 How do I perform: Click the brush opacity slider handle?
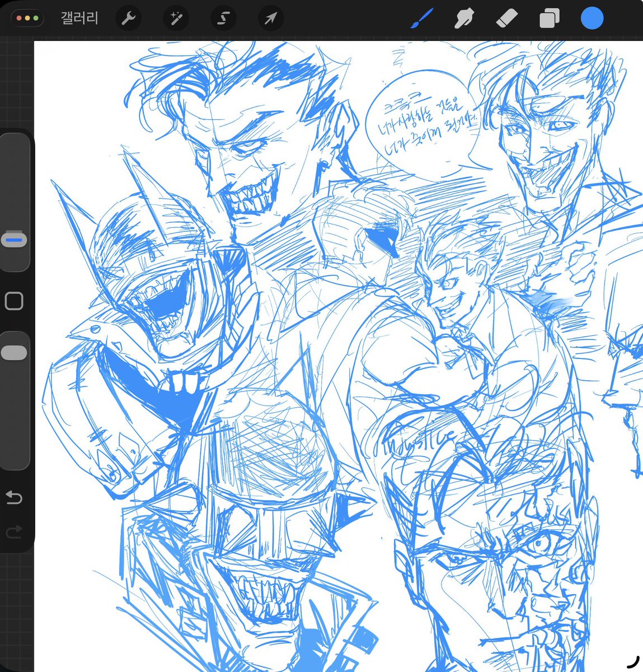[x=14, y=352]
